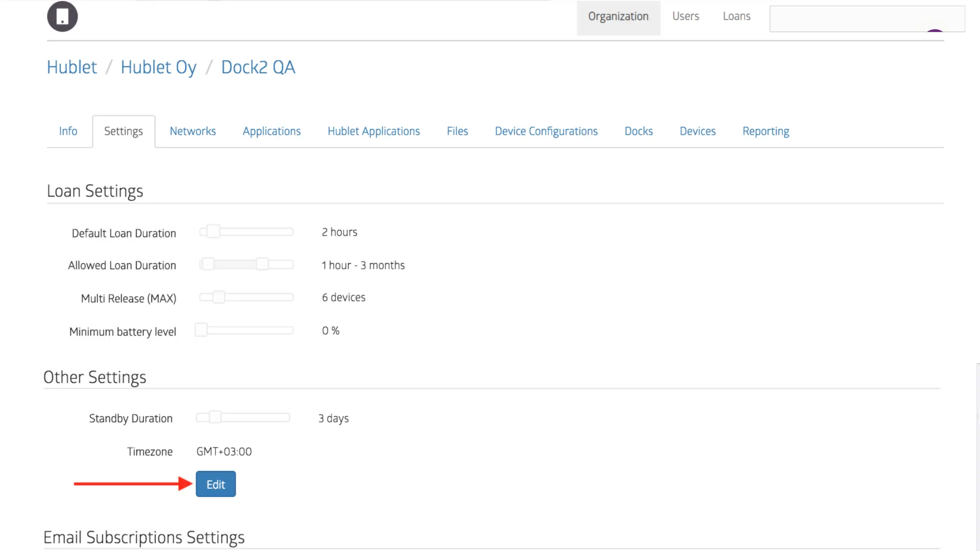This screenshot has height=551, width=980.
Task: Navigate to Hublet breadcrumb link
Action: tap(71, 67)
